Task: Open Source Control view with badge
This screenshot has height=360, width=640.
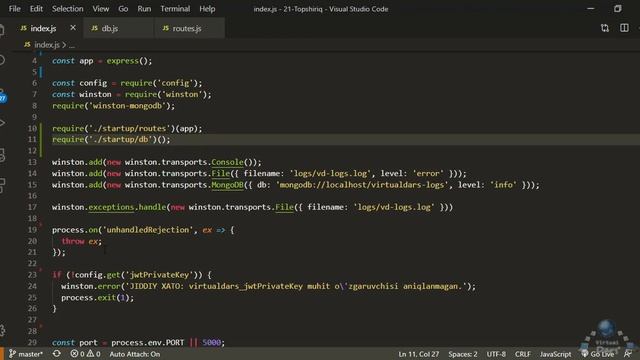Action: coord(2,96)
